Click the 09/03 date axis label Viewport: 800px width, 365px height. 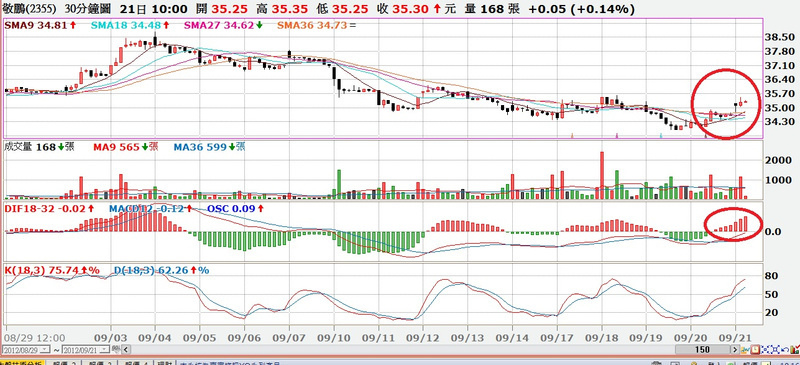[111, 337]
